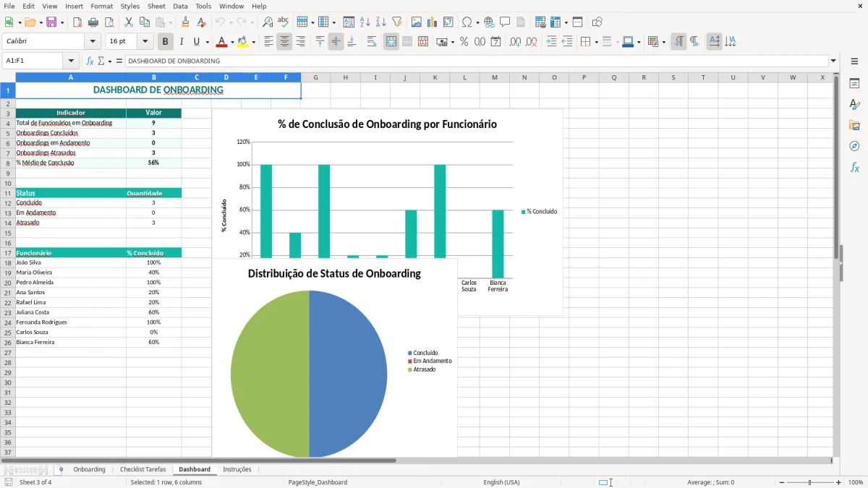
Task: Open sidebar Functions panel
Action: [x=854, y=168]
